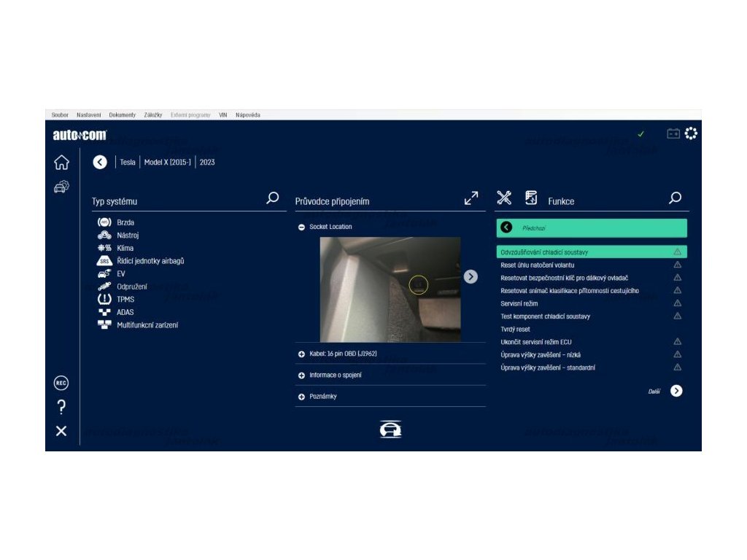Click the Externí programy menu
This screenshot has width=747, height=560.
pyautogui.click(x=190, y=115)
